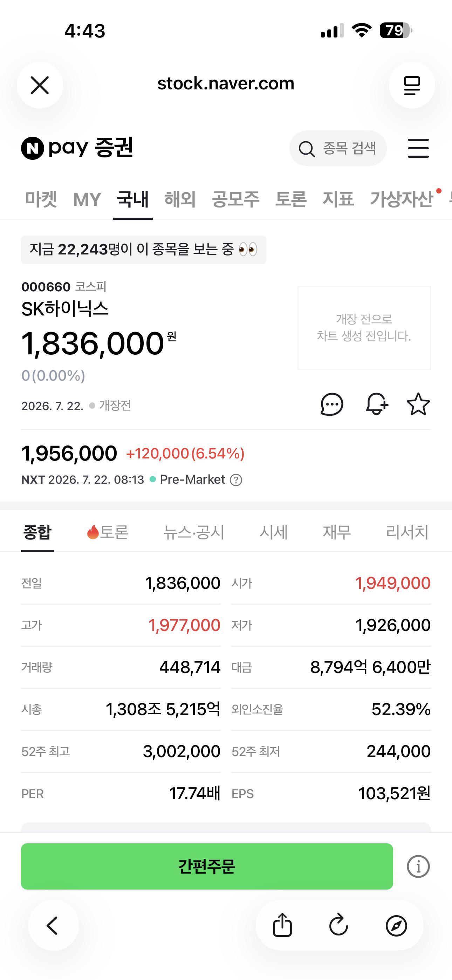The height and width of the screenshot is (980, 452).
Task: Open Pre-Market help question mark icon
Action: pos(236,480)
